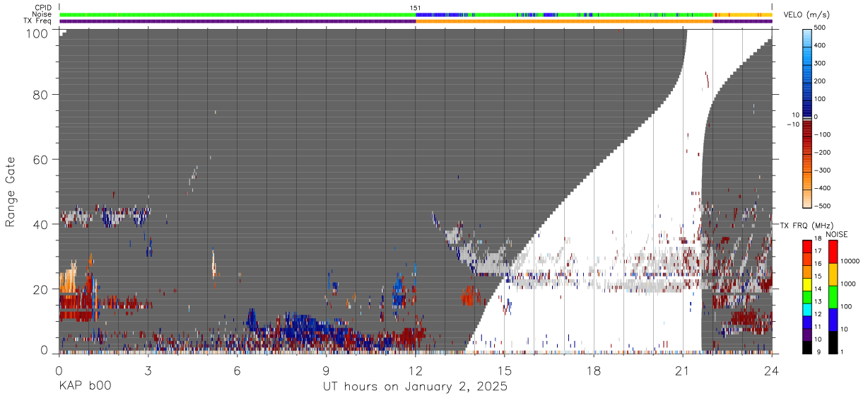Click the y-axis tick label '20'
Viewport: 868px width, 401px height.
coord(41,289)
